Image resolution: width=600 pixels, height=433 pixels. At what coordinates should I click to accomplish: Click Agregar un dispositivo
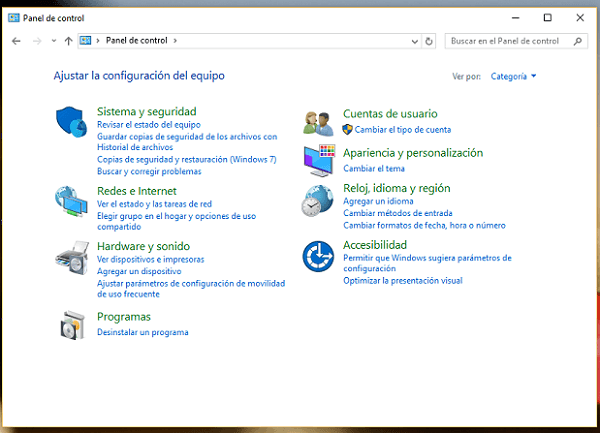(139, 271)
